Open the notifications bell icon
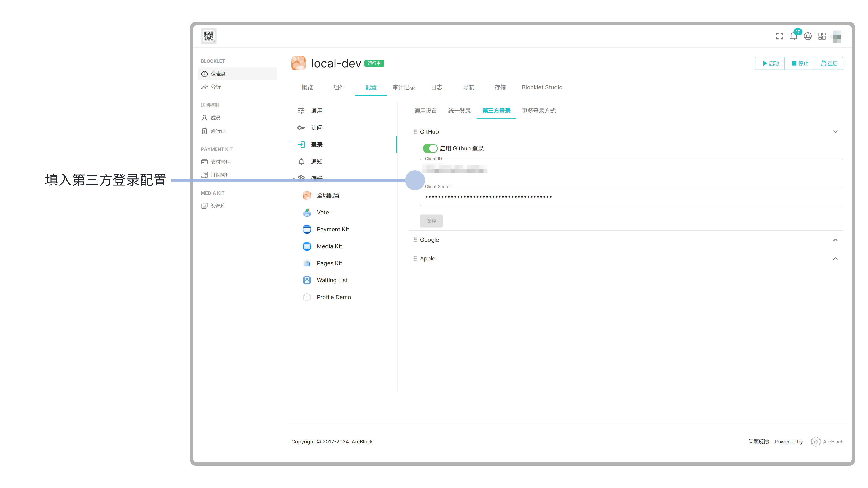The image size is (868, 488). [x=794, y=36]
